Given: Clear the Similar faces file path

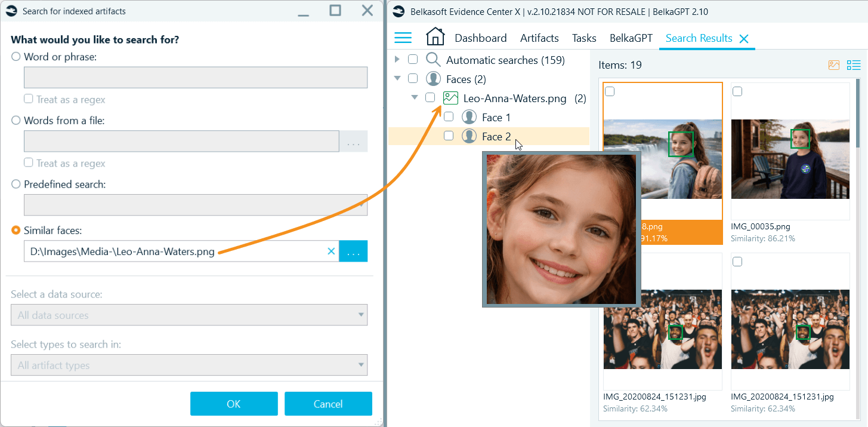Looking at the screenshot, I should (x=331, y=251).
